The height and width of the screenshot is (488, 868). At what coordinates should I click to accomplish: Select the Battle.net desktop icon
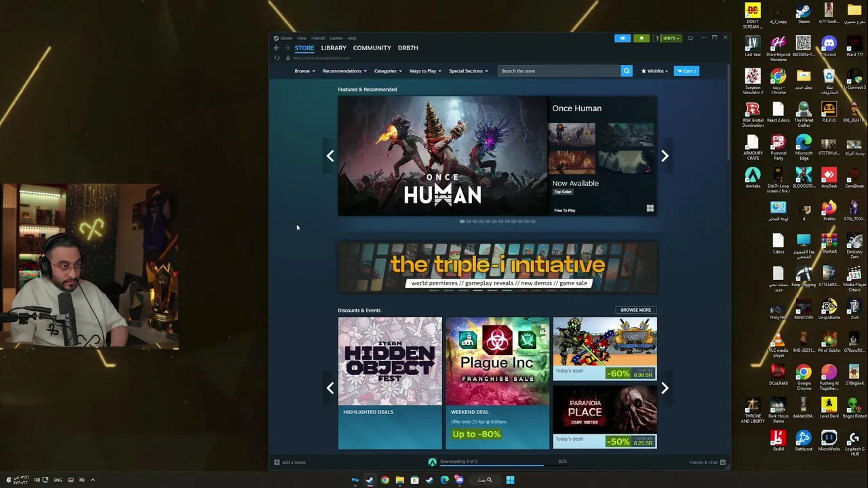click(x=804, y=441)
